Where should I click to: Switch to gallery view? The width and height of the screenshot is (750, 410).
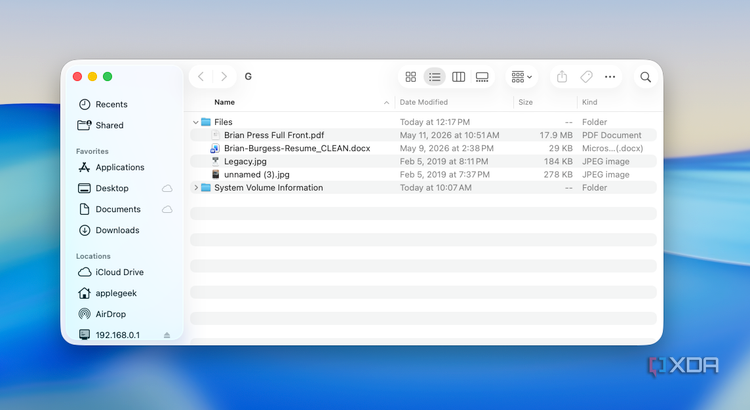click(482, 77)
